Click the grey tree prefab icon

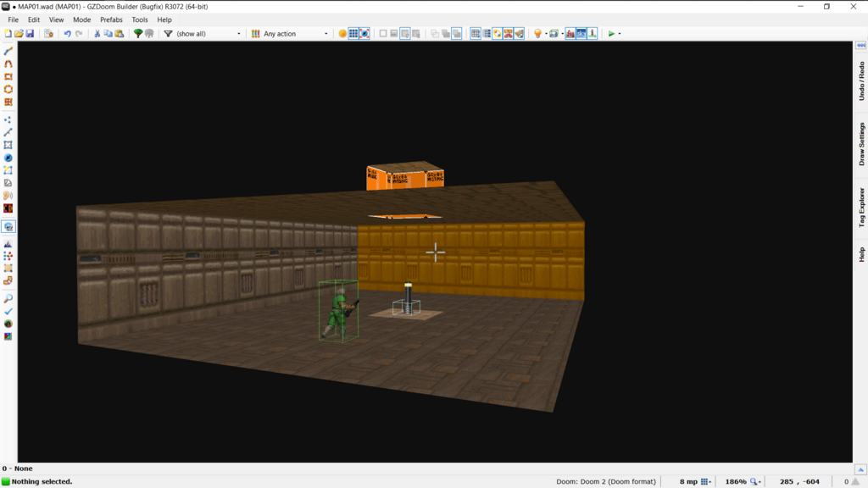pos(149,34)
